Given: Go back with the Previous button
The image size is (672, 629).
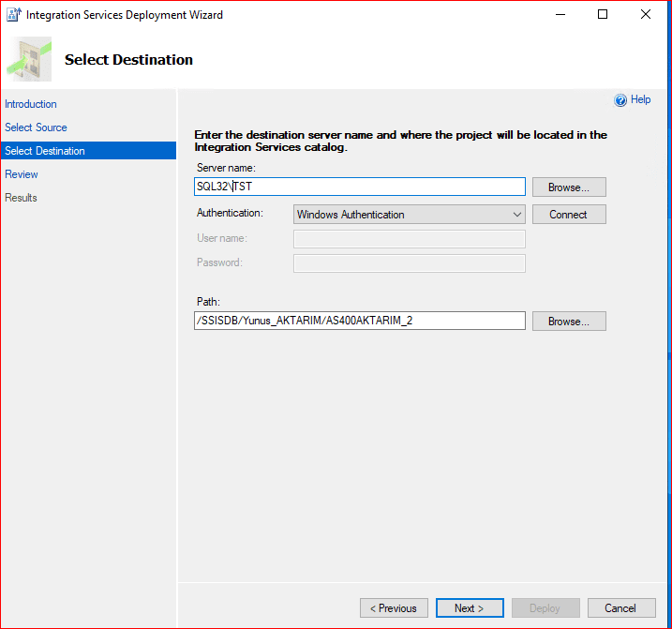Looking at the screenshot, I should (x=394, y=608).
